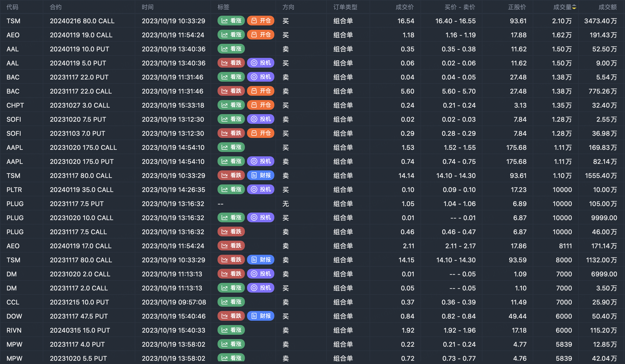Click 看涨 tag in DM 20231117 row

point(231,288)
